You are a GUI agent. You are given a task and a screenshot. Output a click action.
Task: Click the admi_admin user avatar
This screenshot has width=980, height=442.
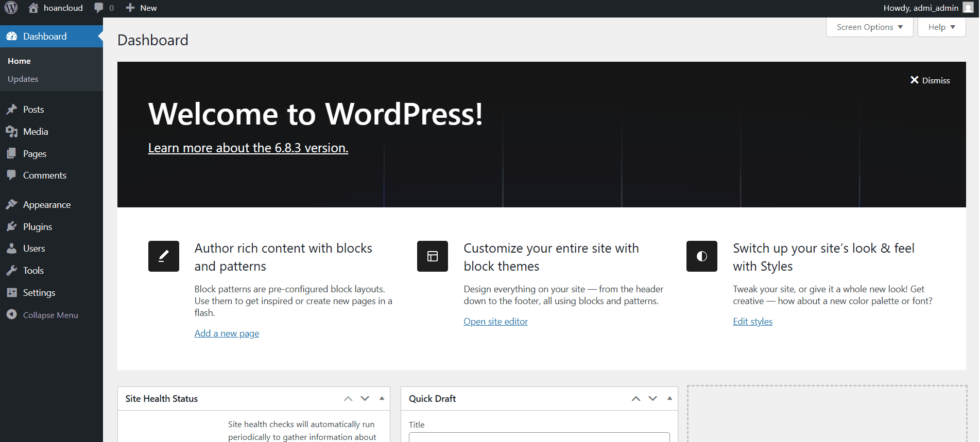pos(968,8)
